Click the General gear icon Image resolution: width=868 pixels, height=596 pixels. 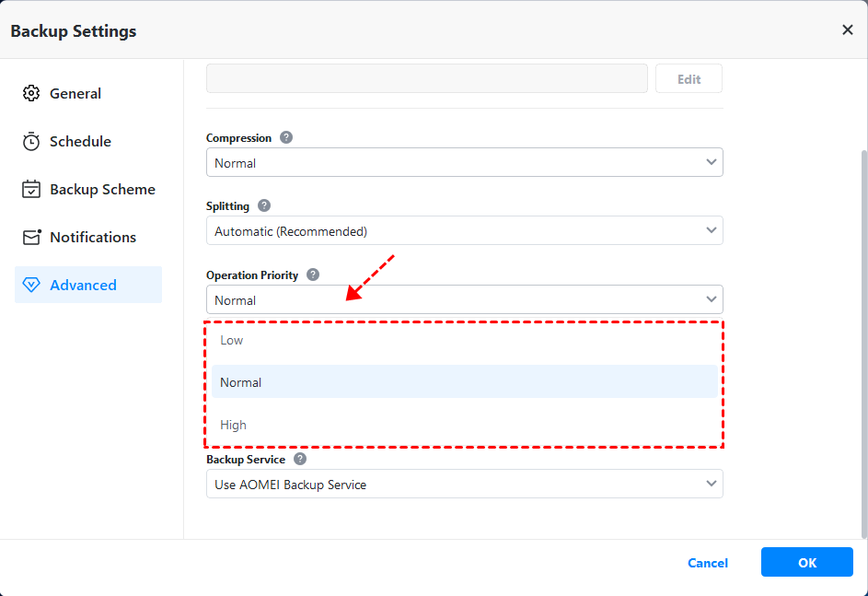[31, 93]
